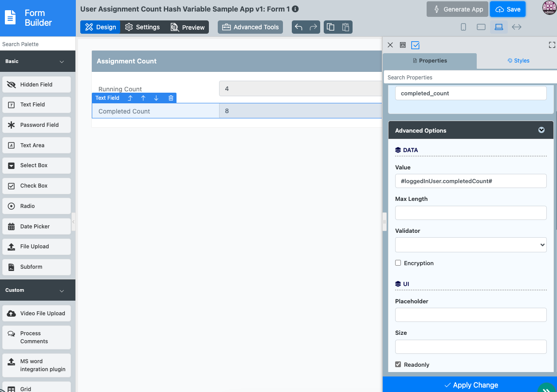Toggle the Encryption checkbox

[x=398, y=263]
